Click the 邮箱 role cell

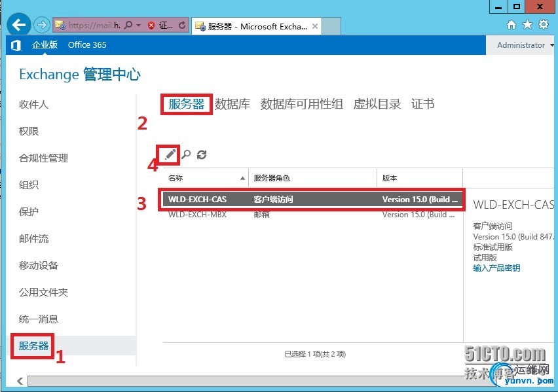(261, 215)
